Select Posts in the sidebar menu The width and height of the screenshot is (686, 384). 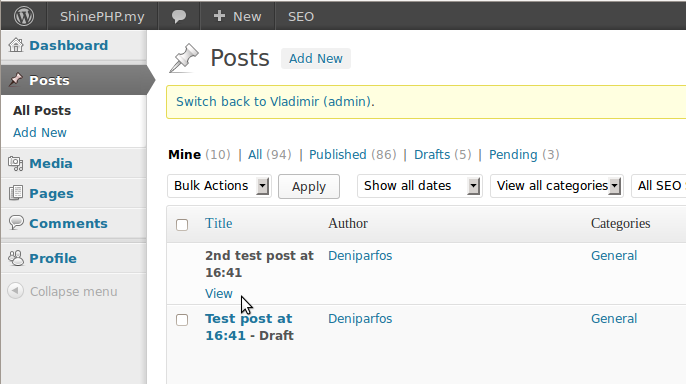coord(49,80)
